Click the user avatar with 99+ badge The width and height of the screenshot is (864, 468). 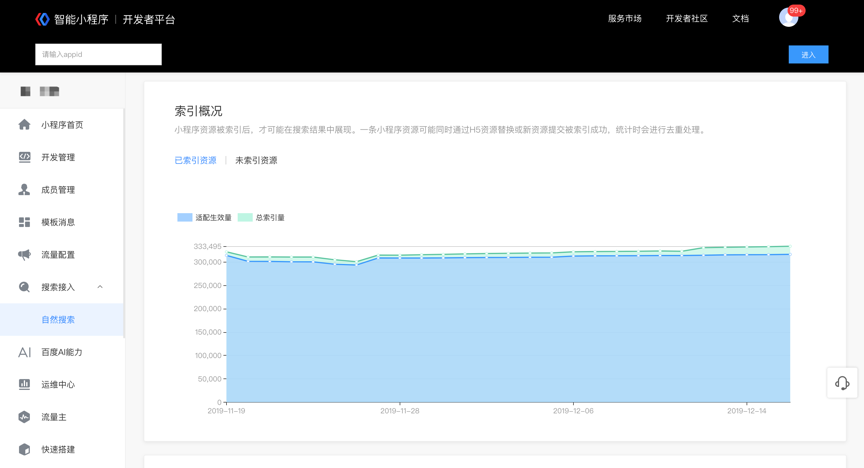(x=789, y=18)
